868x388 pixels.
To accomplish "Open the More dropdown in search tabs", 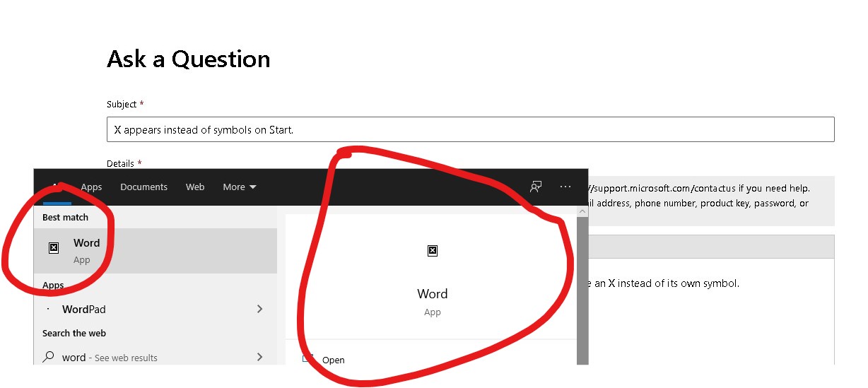I will tap(240, 187).
